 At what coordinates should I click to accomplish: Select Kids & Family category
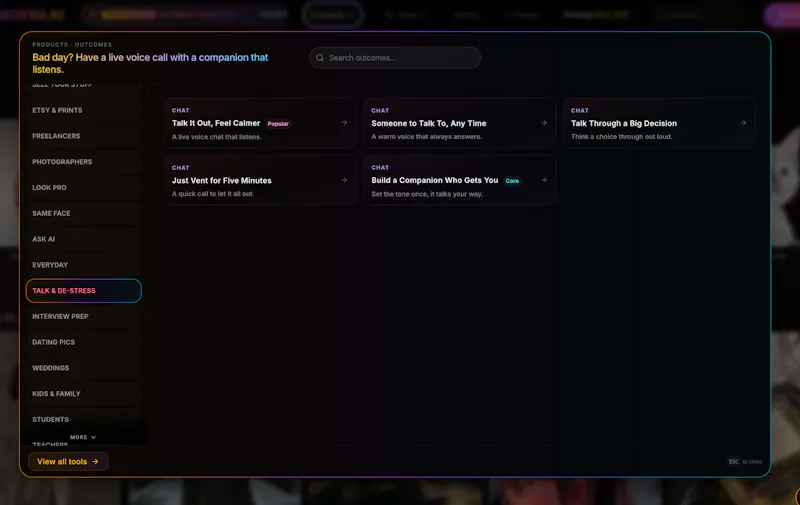(x=84, y=393)
